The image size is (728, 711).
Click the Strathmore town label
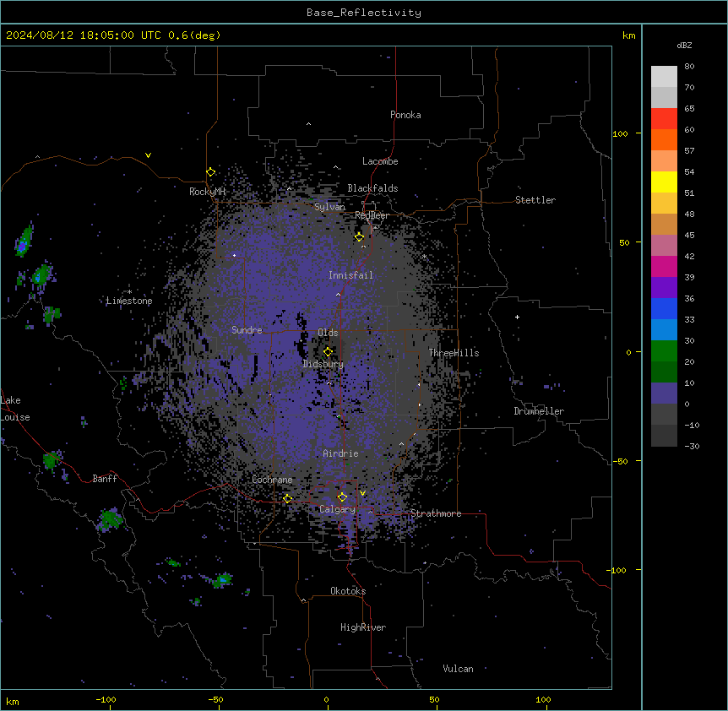pos(436,513)
